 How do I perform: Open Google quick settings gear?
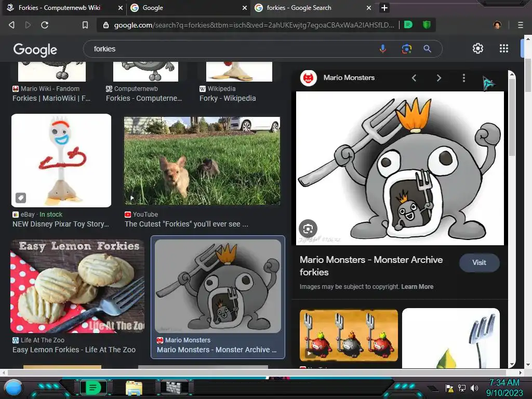[x=478, y=48]
